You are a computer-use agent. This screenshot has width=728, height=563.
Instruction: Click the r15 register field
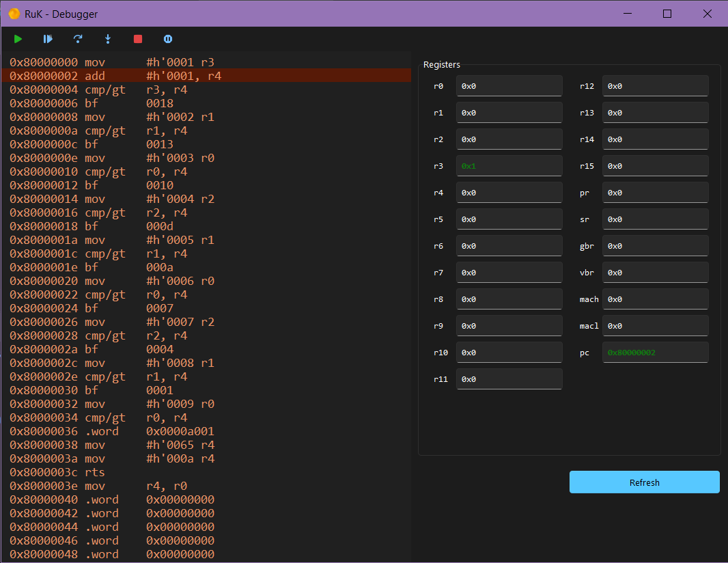coord(655,166)
